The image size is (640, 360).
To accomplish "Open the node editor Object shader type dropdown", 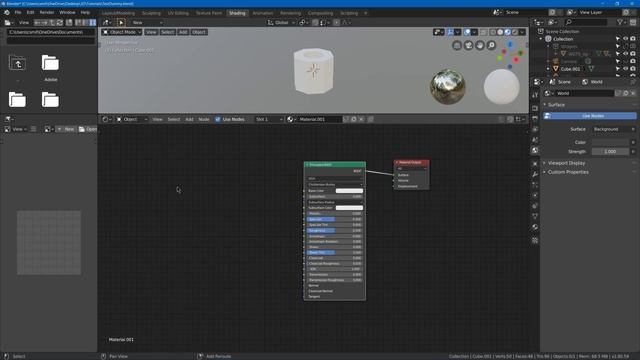I will (132, 119).
